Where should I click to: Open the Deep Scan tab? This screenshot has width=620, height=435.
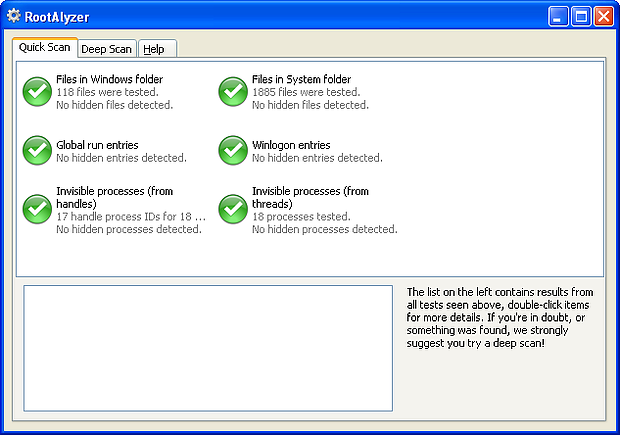(x=107, y=49)
